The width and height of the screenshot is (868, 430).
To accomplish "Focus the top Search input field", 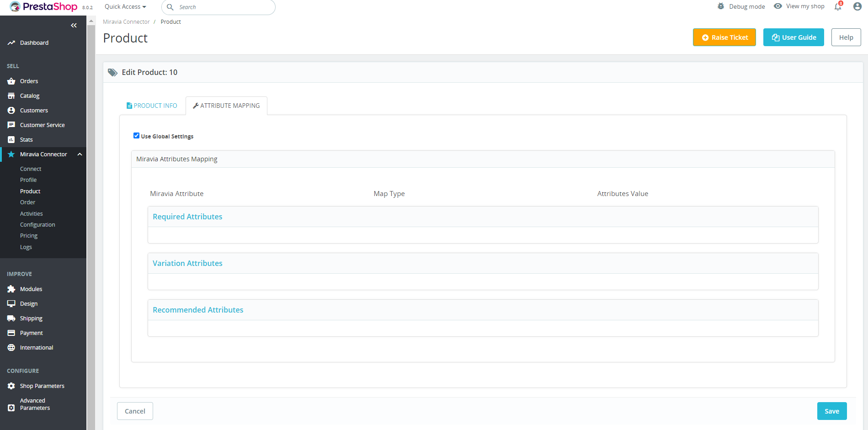I will 218,7.
